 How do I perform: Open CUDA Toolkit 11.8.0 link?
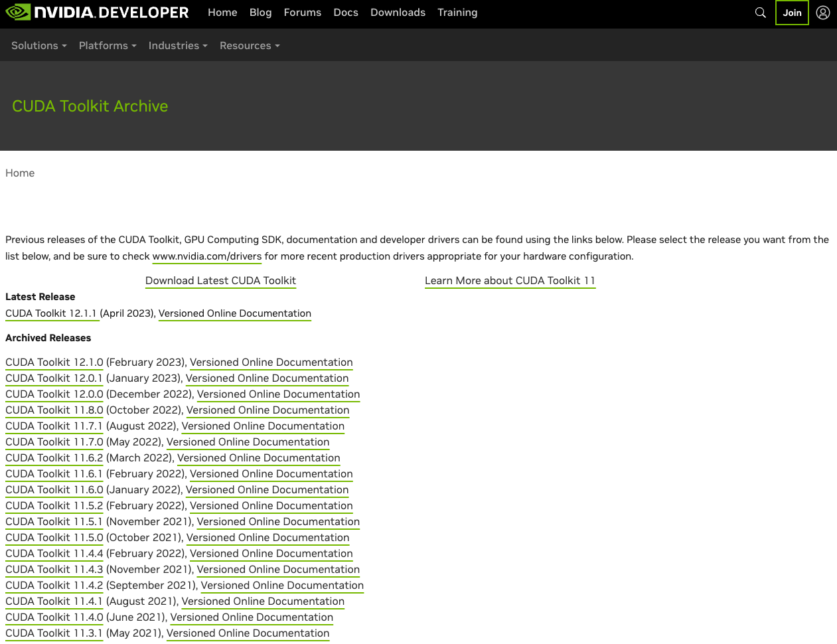click(x=54, y=410)
